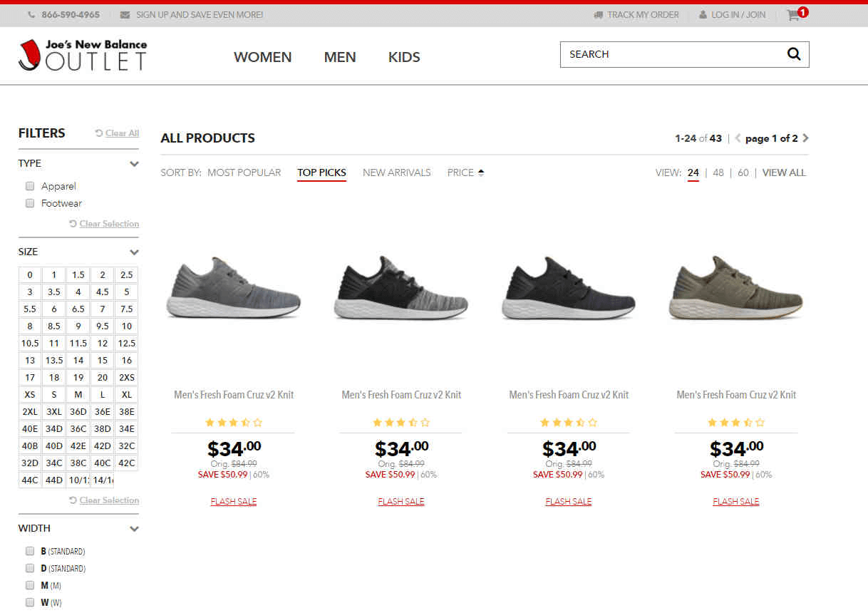Screen dimensions: 868x613
Task: Tick the W width checkbox
Action: pos(30,602)
